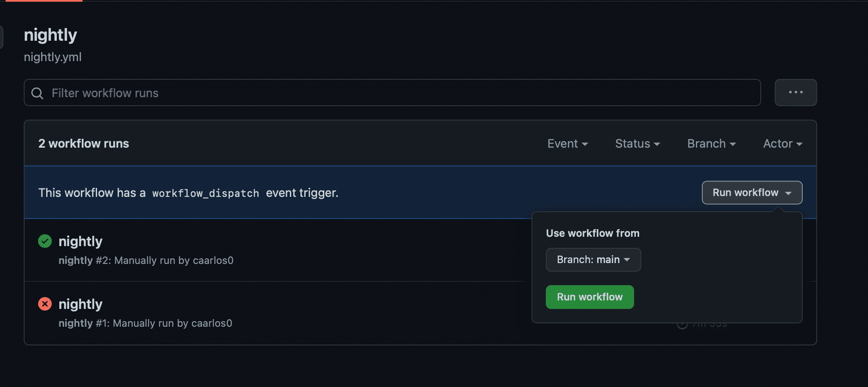Click the nightly workflow title heading
Screen dimensions: 868x387
click(x=50, y=35)
